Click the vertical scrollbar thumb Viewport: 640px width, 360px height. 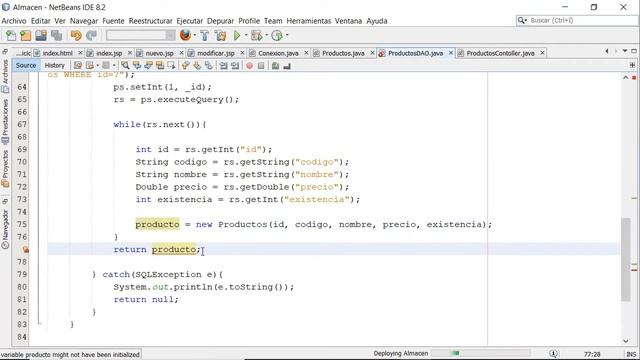point(626,260)
